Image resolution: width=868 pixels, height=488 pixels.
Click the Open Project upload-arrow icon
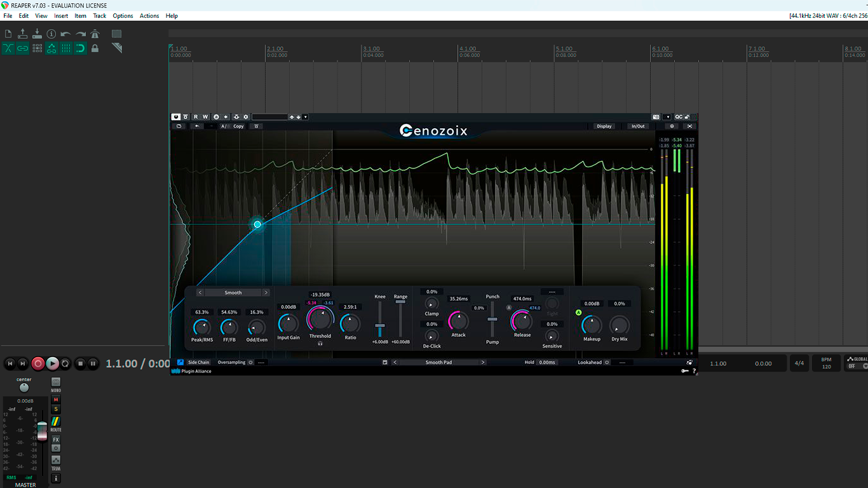coord(23,34)
